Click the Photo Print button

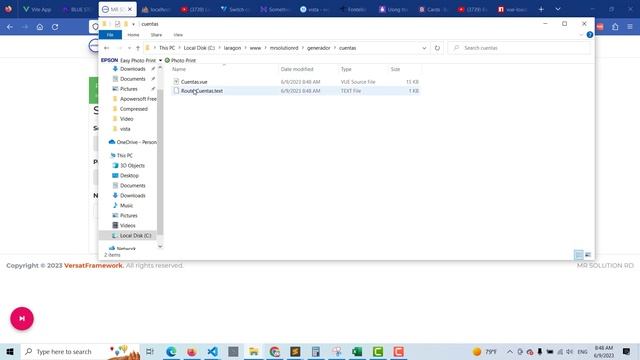[180, 60]
